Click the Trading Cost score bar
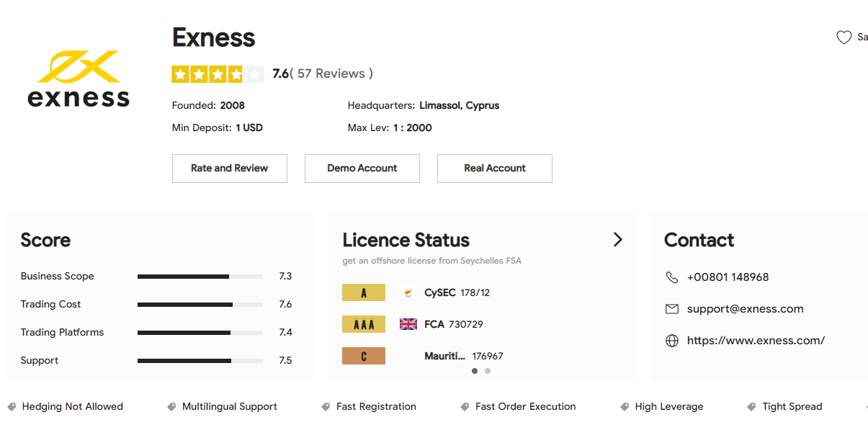Image resolution: width=868 pixels, height=430 pixels. click(x=200, y=305)
